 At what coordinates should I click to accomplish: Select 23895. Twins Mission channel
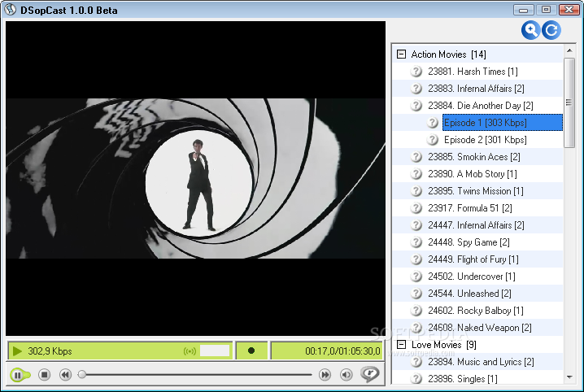pyautogui.click(x=476, y=191)
